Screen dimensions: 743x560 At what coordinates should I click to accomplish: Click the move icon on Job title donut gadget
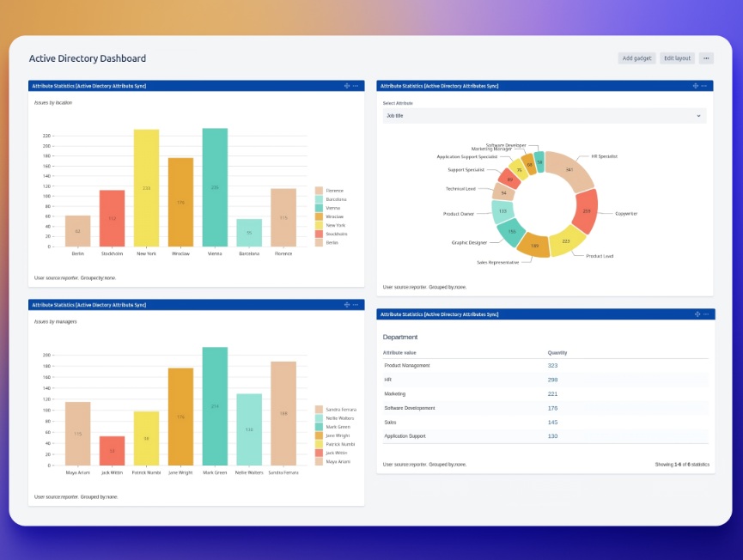tap(697, 85)
